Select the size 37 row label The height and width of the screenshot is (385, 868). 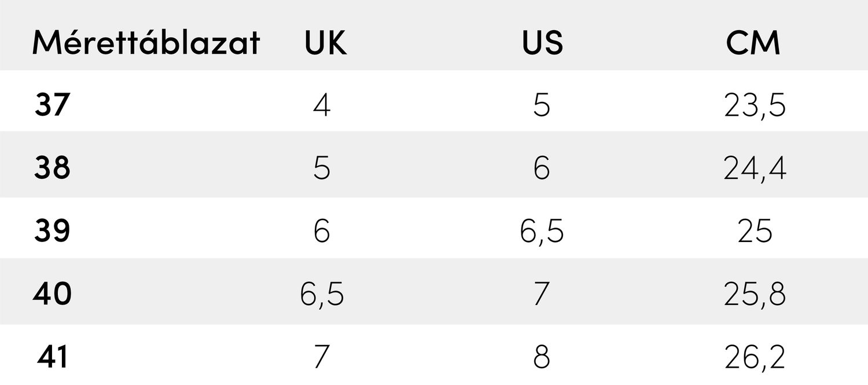(52, 105)
